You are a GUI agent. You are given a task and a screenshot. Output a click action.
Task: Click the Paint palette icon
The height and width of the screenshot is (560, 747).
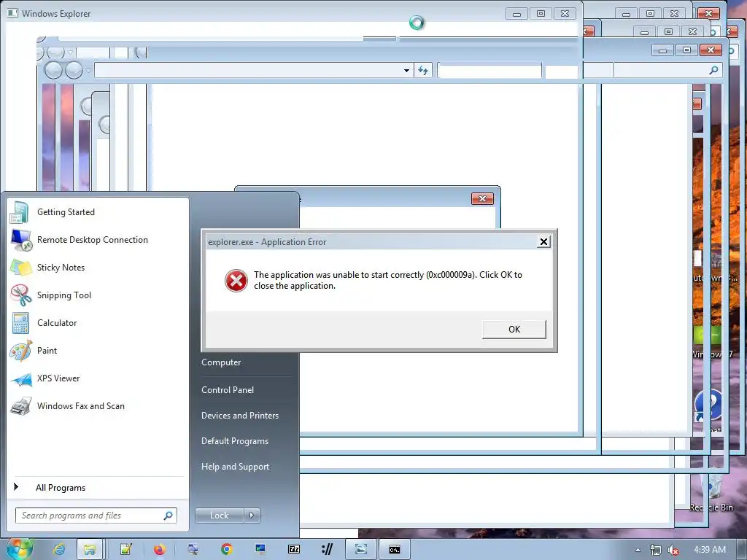(x=21, y=351)
